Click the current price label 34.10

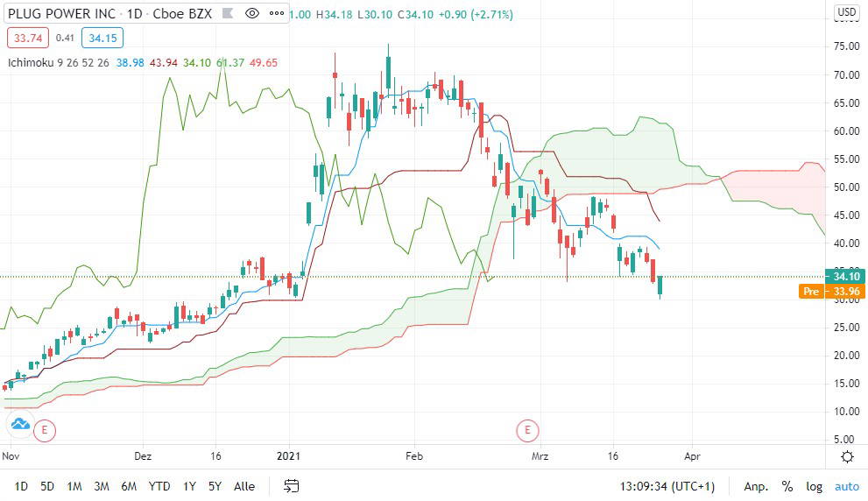pyautogui.click(x=845, y=276)
